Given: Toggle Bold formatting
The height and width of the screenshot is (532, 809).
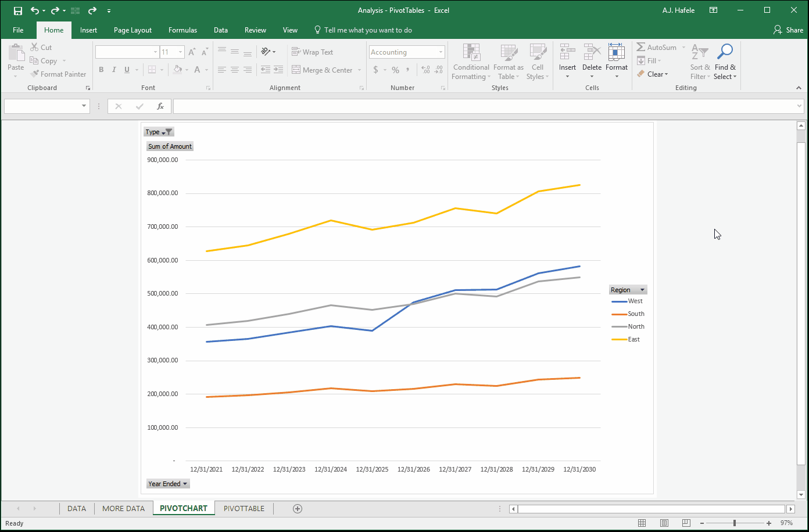Looking at the screenshot, I should 101,70.
